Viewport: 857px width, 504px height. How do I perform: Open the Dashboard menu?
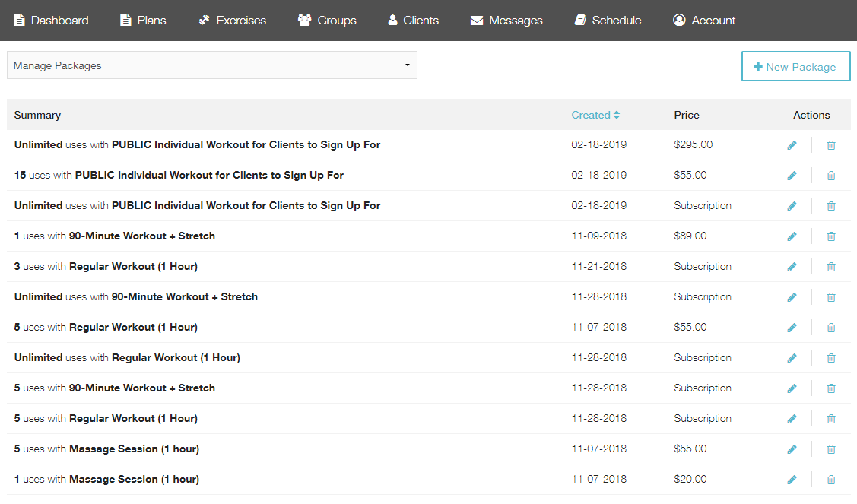click(x=51, y=21)
